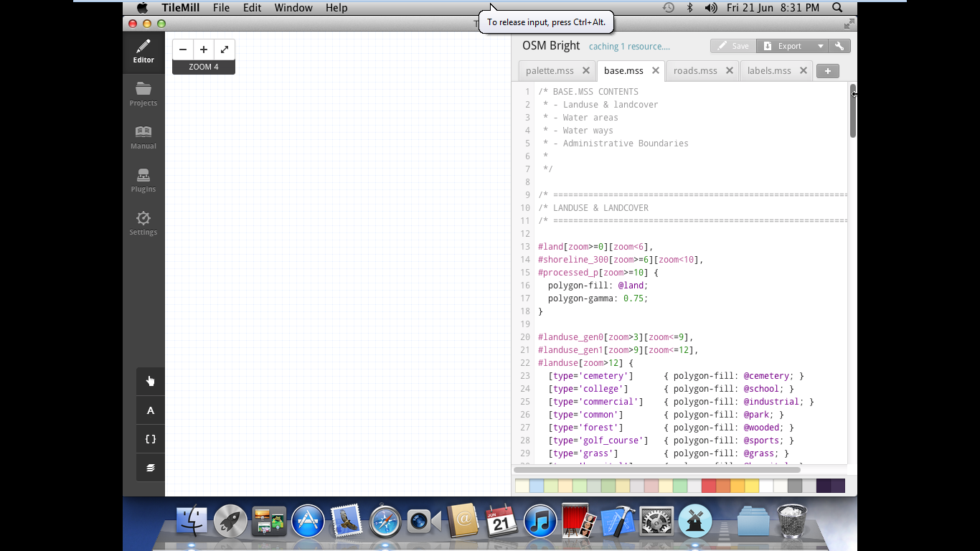Open App Store from the Dock
Screen dimensions: 980x551
tap(308, 522)
